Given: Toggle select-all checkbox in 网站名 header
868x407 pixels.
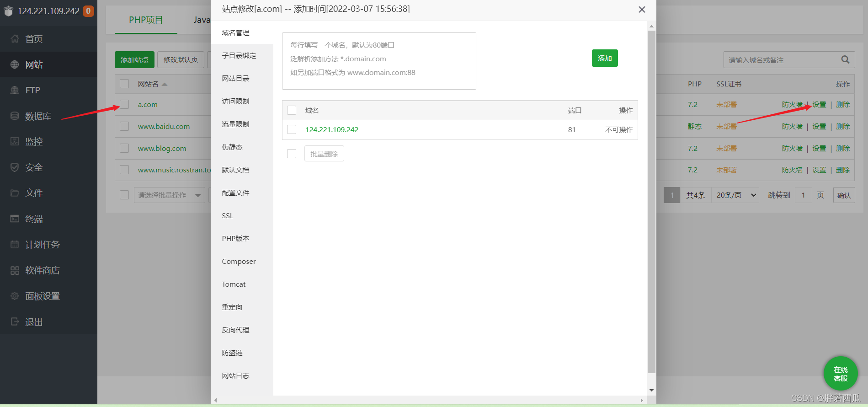Looking at the screenshot, I should pos(124,84).
